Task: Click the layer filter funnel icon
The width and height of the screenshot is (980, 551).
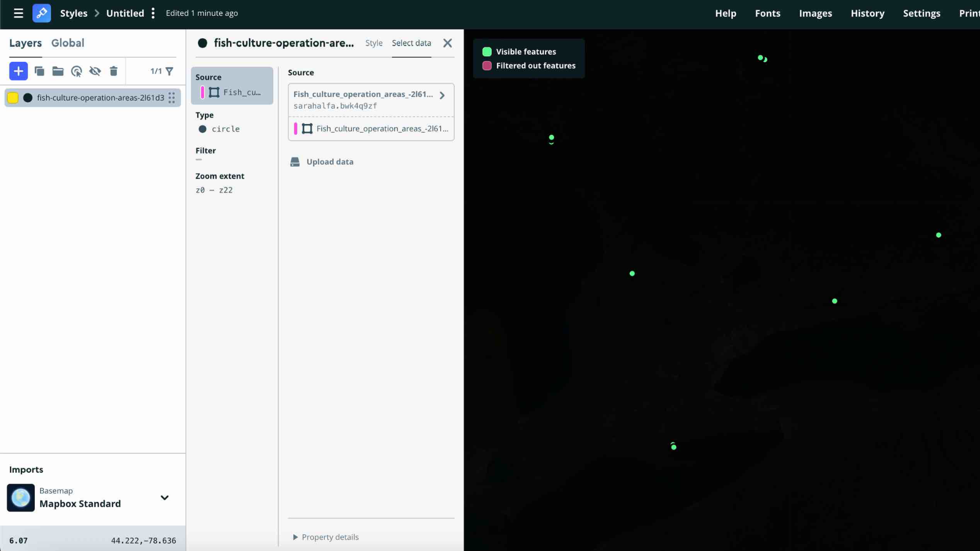Action: (x=169, y=71)
